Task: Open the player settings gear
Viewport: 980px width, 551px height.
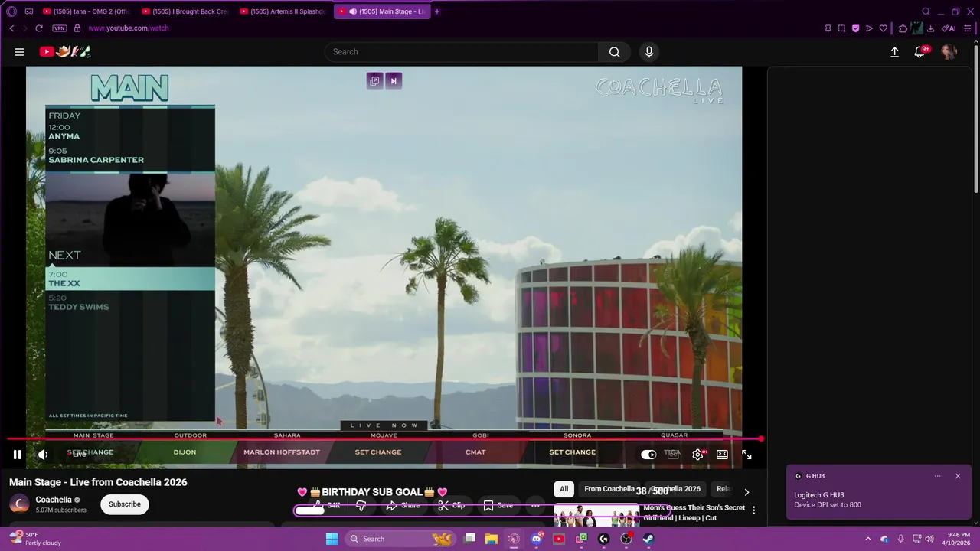Action: tap(697, 455)
